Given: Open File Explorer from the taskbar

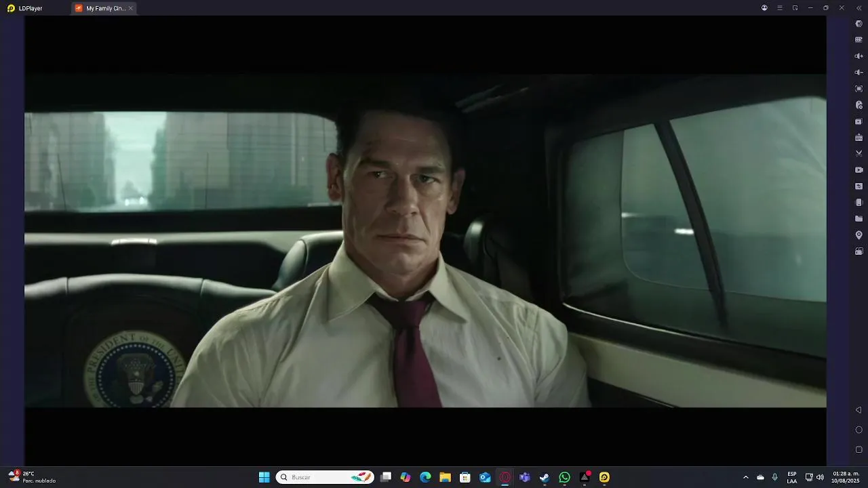Looking at the screenshot, I should tap(445, 477).
